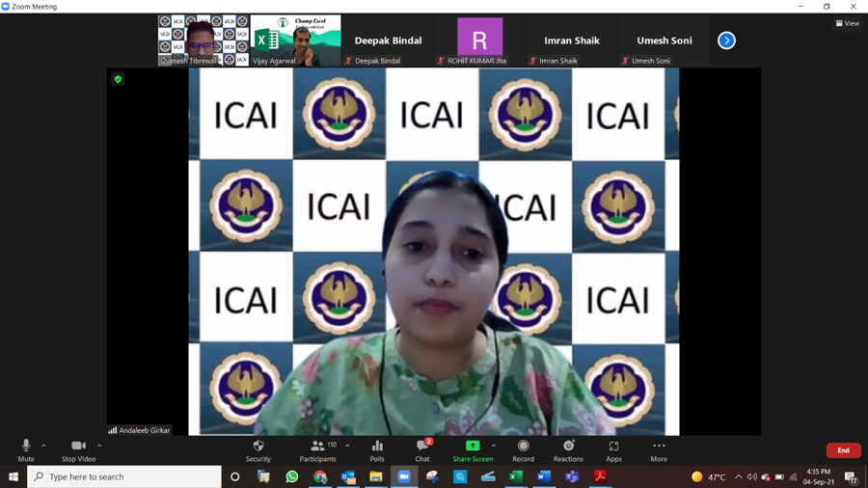Click the Windows search box
This screenshot has height=488, width=868.
124,476
